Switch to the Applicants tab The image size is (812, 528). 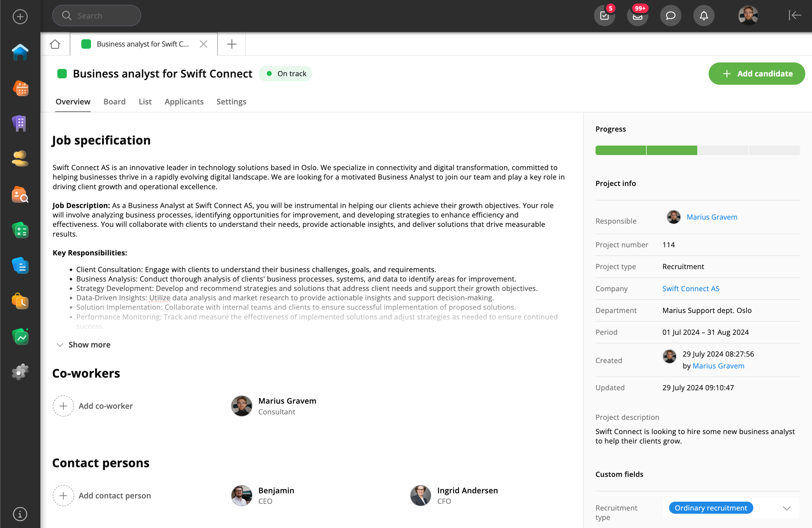pyautogui.click(x=184, y=102)
